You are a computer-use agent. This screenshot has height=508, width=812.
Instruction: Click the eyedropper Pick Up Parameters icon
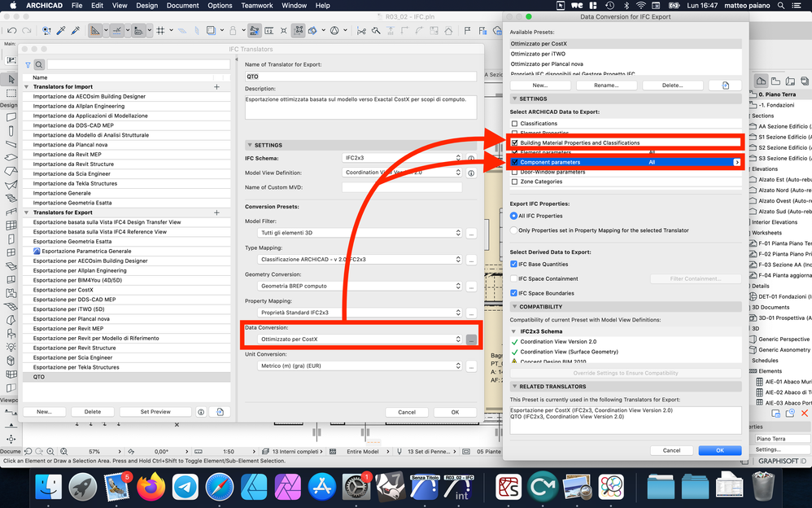pyautogui.click(x=61, y=31)
